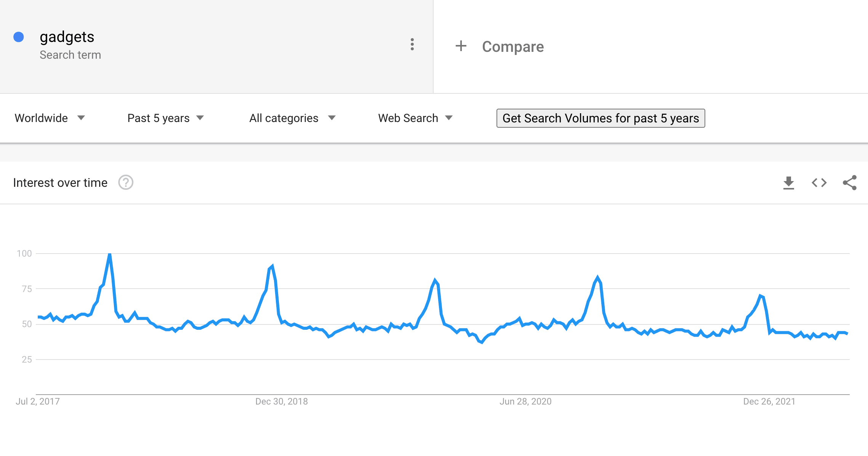Download the Interest over time data
This screenshot has height=456, width=868.
coord(788,183)
